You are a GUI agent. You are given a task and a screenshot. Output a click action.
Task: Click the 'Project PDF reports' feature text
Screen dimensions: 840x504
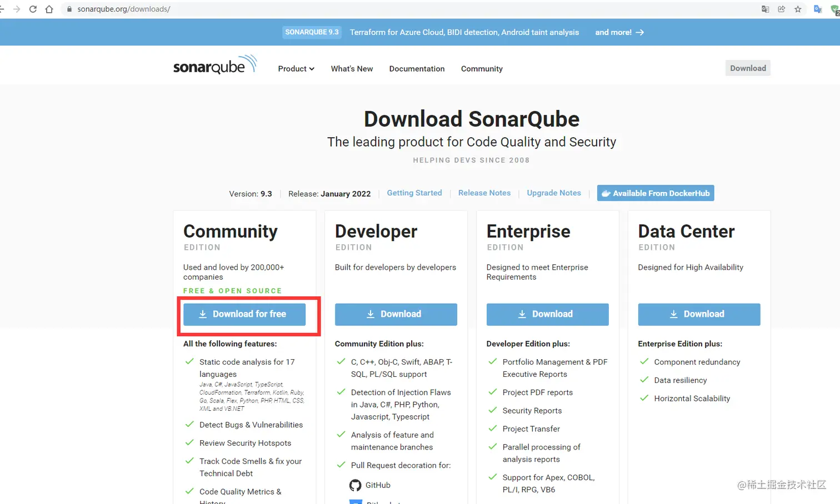(x=538, y=392)
